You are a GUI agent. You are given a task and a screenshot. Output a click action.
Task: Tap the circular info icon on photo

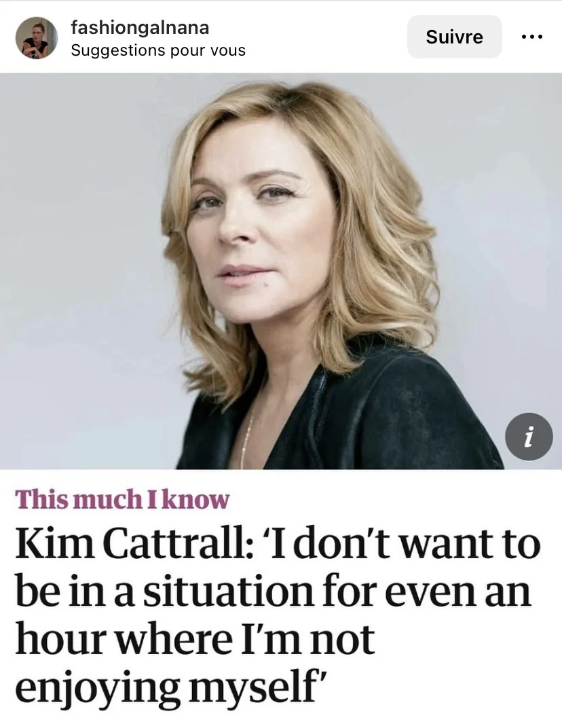(529, 437)
